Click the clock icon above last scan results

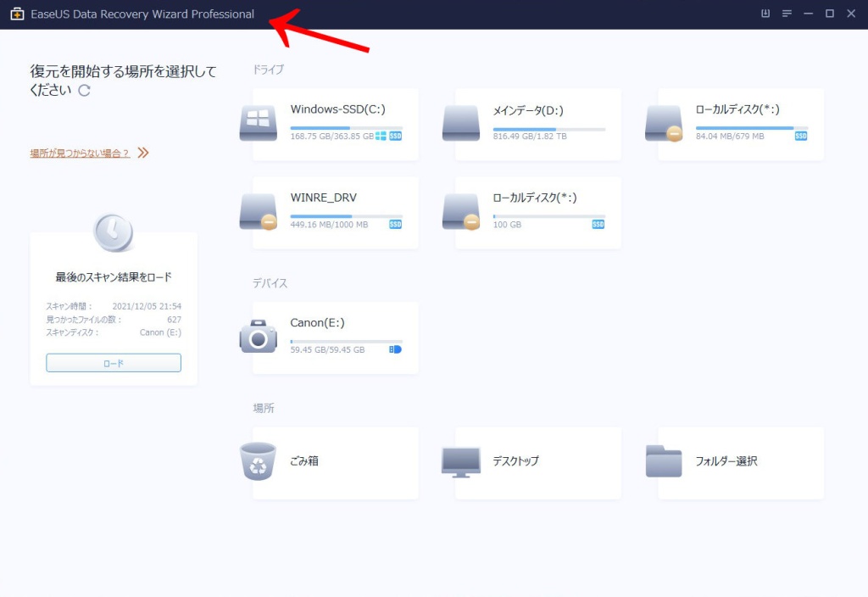113,232
